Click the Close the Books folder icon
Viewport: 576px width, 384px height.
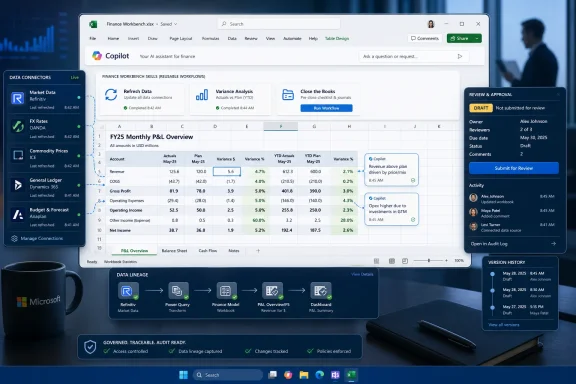tap(288, 94)
